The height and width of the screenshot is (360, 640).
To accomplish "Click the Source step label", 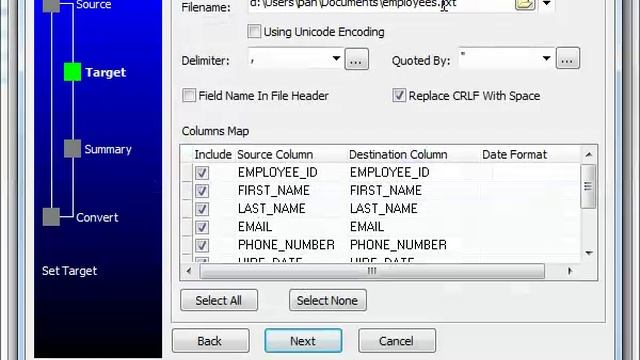I will pos(93,5).
